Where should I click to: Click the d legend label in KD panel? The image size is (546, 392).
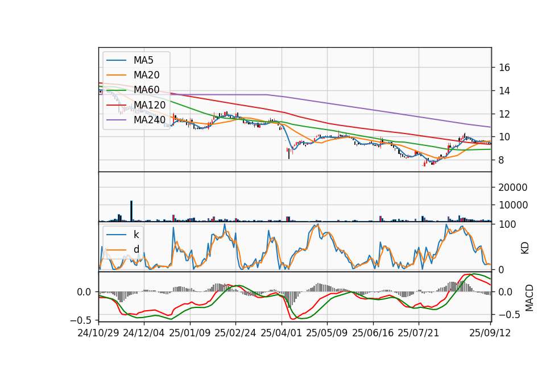click(x=136, y=249)
